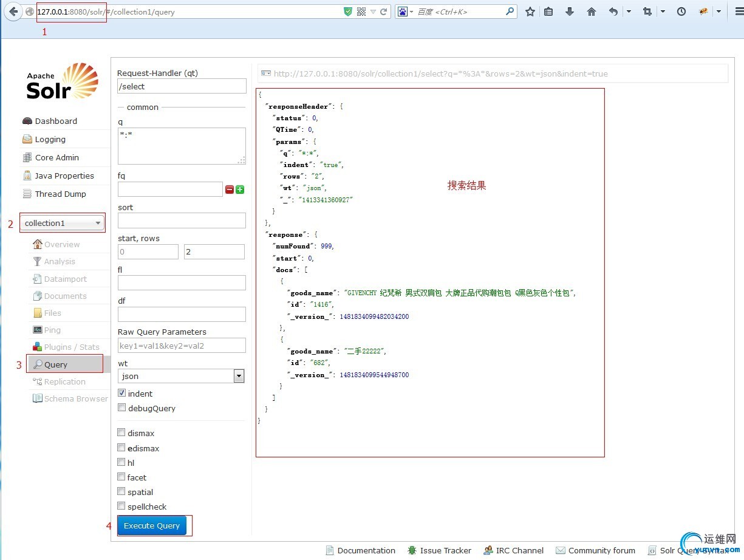The image size is (744, 560).
Task: Click the green shield icon in address bar
Action: [348, 12]
